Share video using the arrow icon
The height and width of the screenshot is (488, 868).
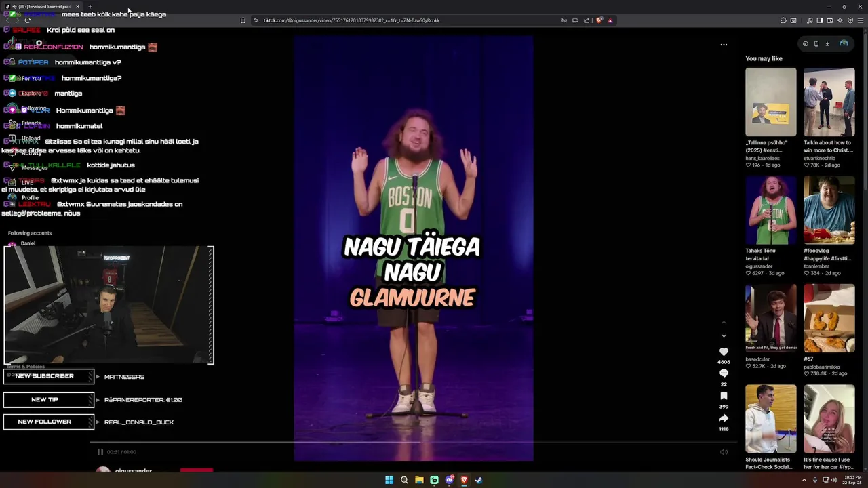tap(724, 418)
